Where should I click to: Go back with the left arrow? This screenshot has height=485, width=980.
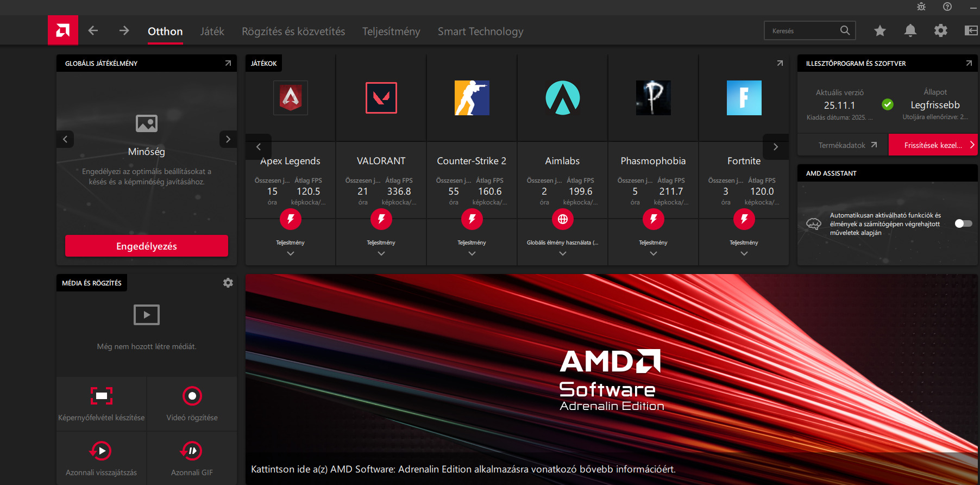93,30
